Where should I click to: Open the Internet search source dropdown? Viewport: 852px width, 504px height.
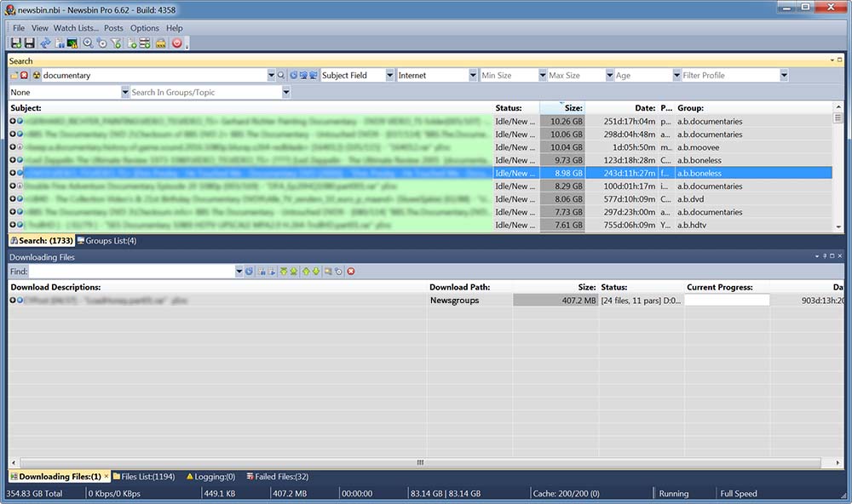(x=473, y=76)
